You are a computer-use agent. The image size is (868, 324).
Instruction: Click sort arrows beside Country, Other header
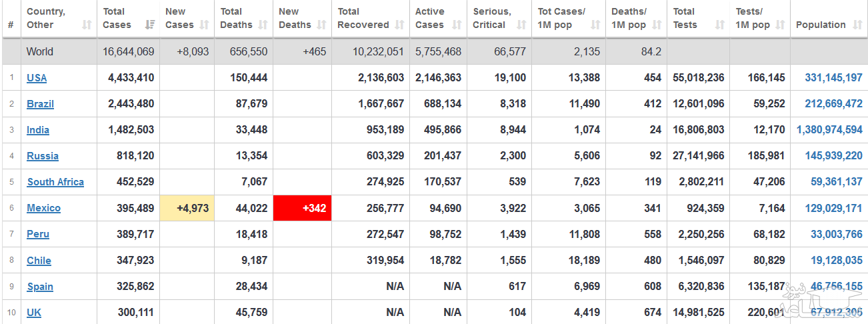(87, 25)
